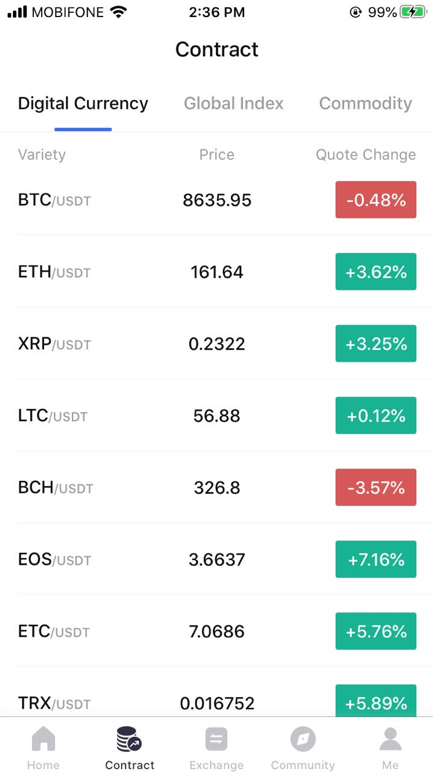Open the Home tab icon
433x772 pixels.
43,739
